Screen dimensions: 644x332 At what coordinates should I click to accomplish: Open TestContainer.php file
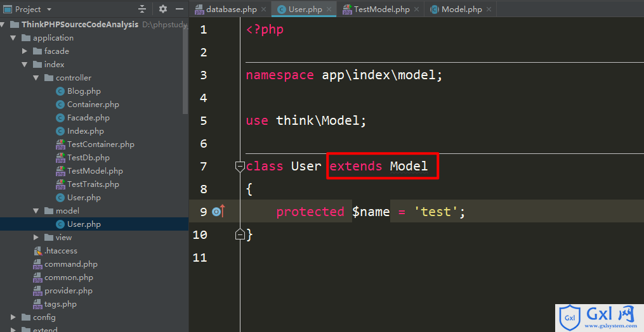(x=101, y=144)
